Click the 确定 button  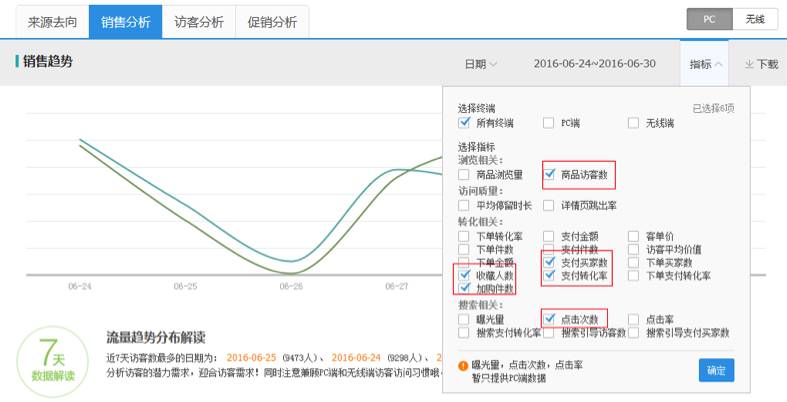coord(716,370)
